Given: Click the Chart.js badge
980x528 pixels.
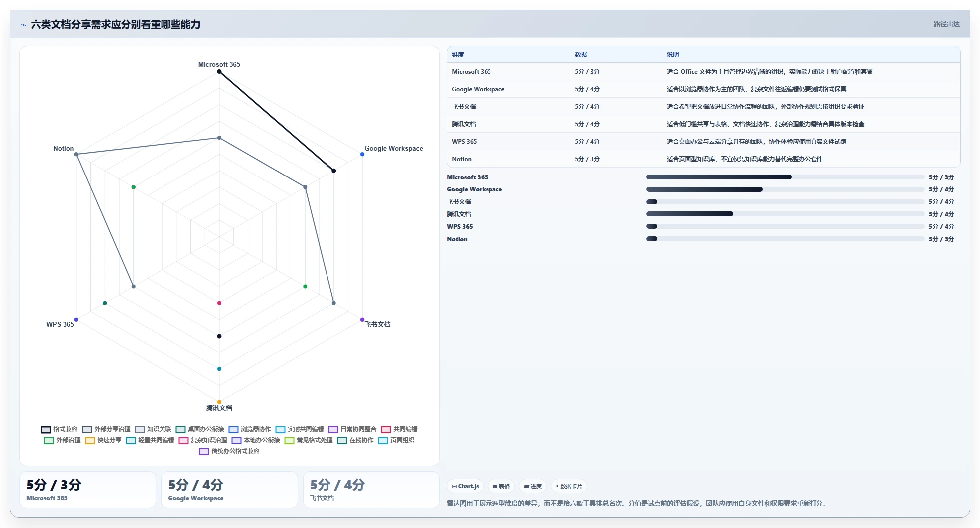Looking at the screenshot, I should click(x=465, y=486).
